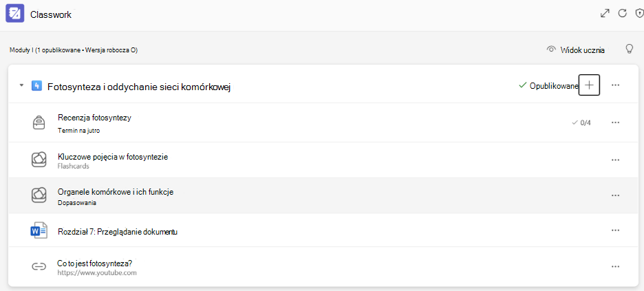Collapse the Fotosynteza module with triangle arrow
The height and width of the screenshot is (291, 644).
click(21, 86)
